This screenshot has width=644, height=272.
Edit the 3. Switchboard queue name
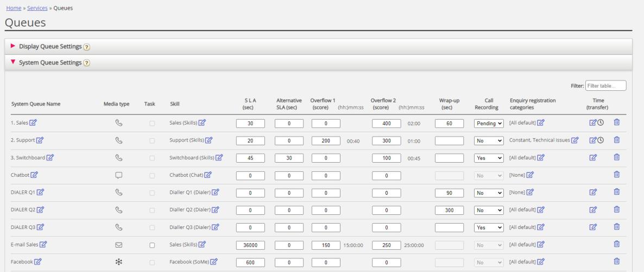point(50,158)
